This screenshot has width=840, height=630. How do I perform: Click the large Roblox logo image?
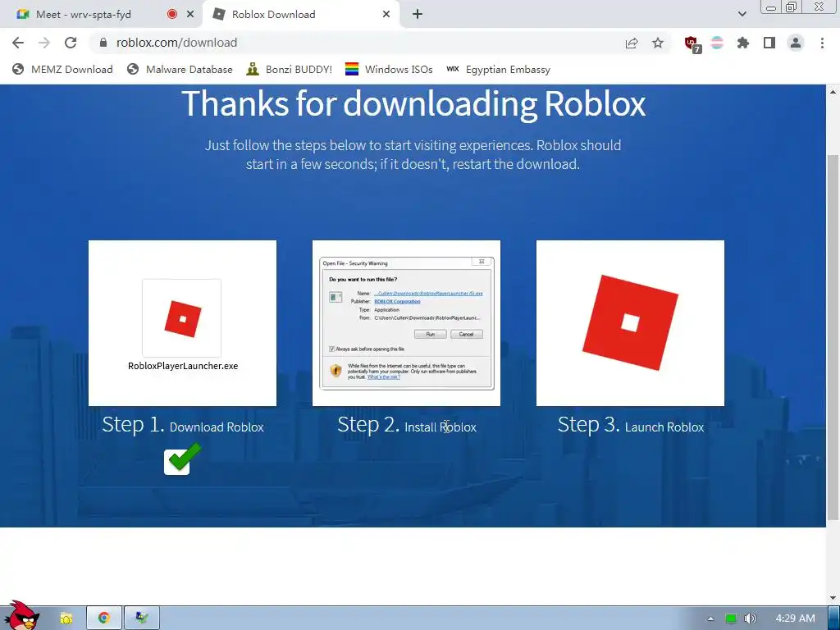point(630,323)
